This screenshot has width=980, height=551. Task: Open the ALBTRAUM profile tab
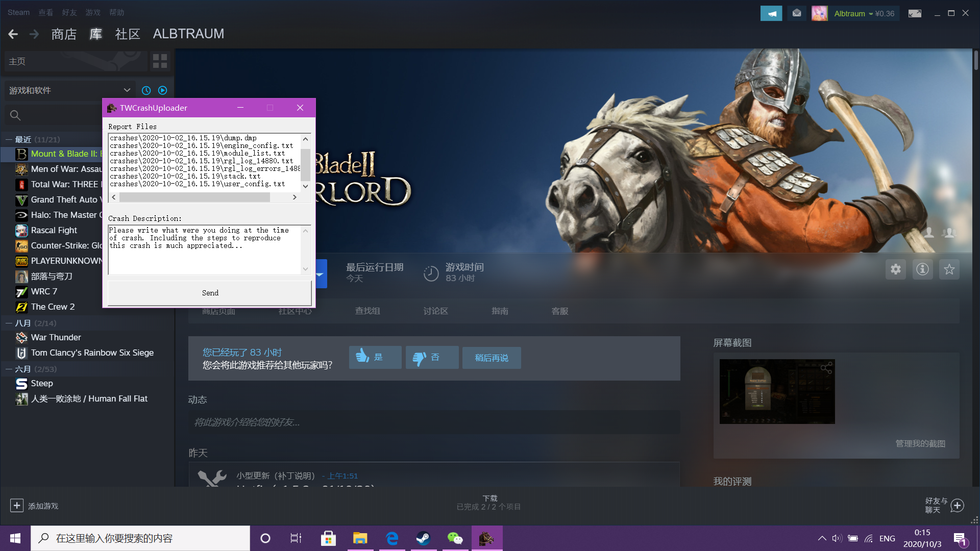click(x=188, y=34)
